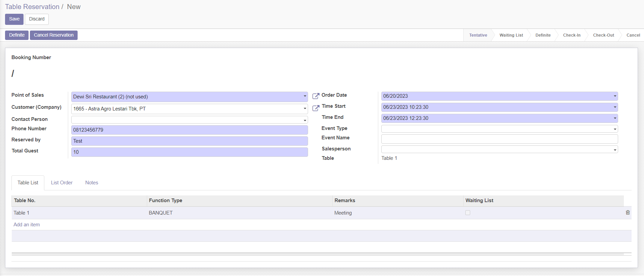
Task: Sort by the Remarks column header
Action: click(x=398, y=200)
